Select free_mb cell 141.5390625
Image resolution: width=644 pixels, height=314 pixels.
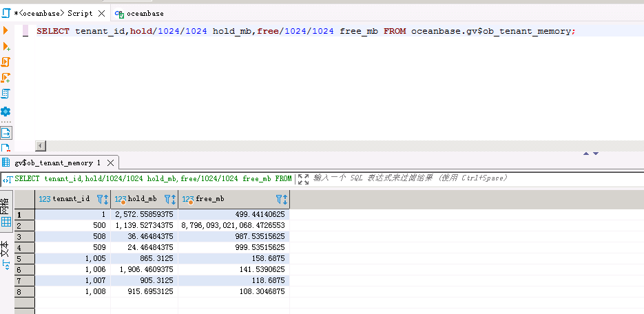(233, 269)
